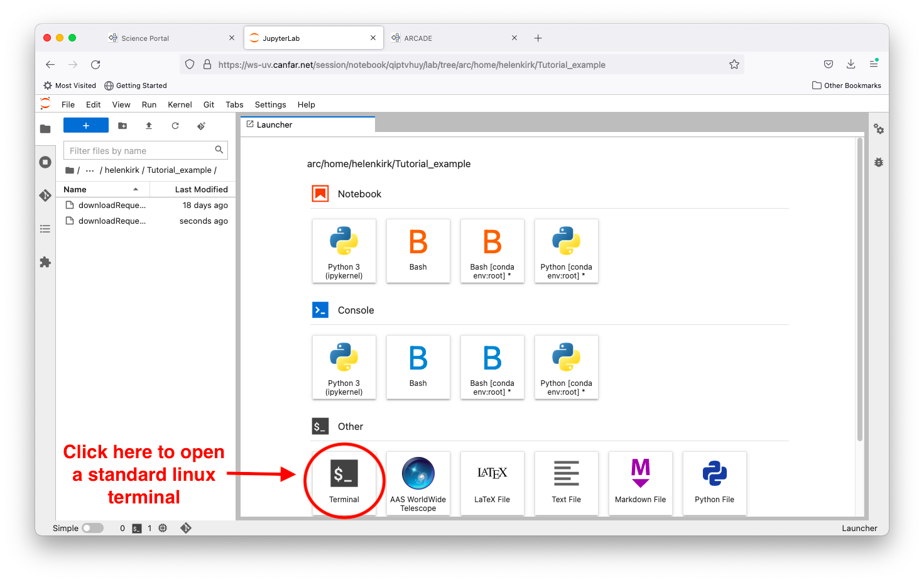Bookmark this page with star icon
Viewport: 924px width, 582px height.
coord(734,64)
